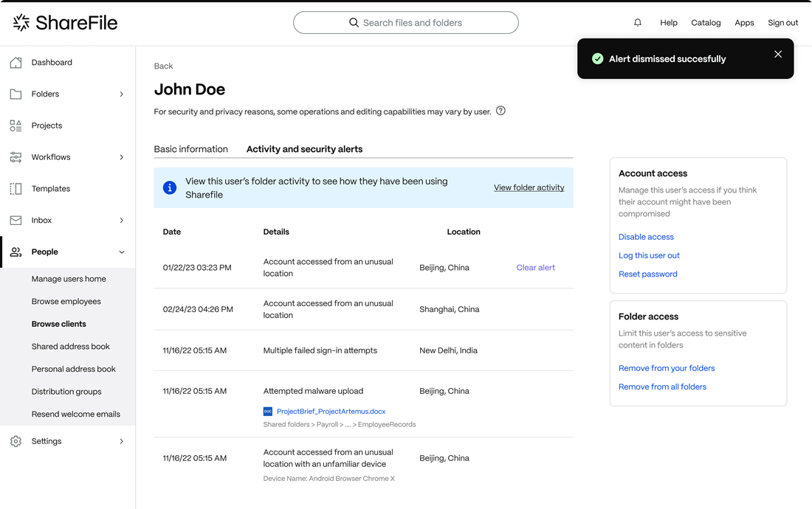This screenshot has height=509, width=812.
Task: Click Device Name: Android Browser Chrome X
Action: coord(328,479)
